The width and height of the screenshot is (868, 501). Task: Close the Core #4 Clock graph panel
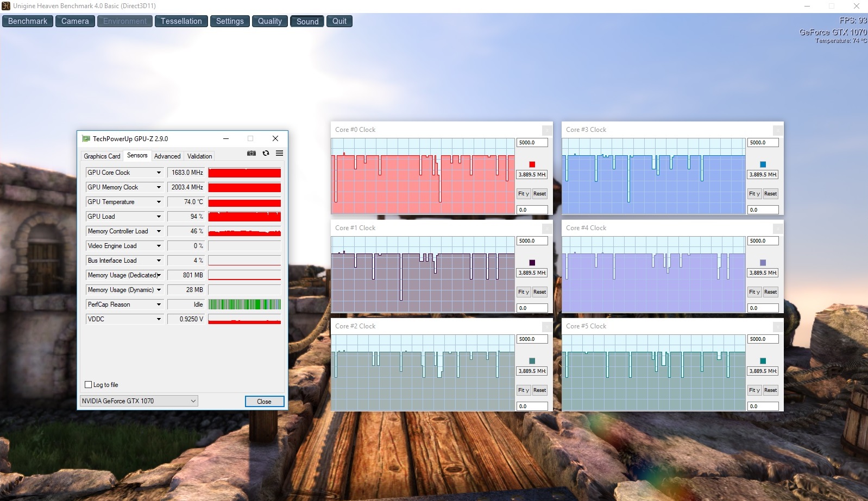click(x=778, y=228)
